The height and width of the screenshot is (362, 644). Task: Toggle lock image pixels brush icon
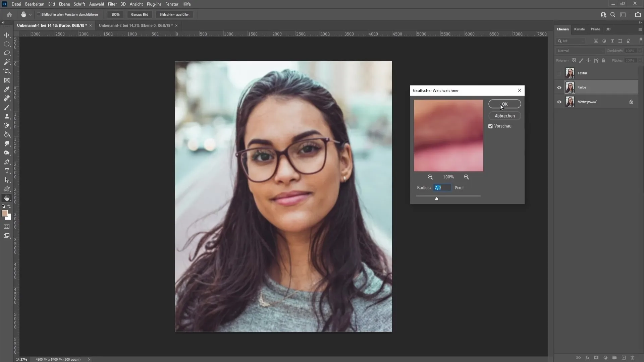581,60
